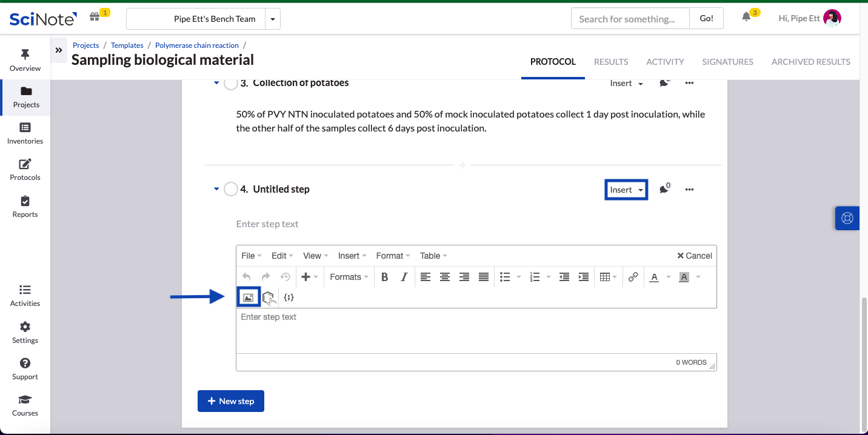Click the New step button

tap(230, 401)
